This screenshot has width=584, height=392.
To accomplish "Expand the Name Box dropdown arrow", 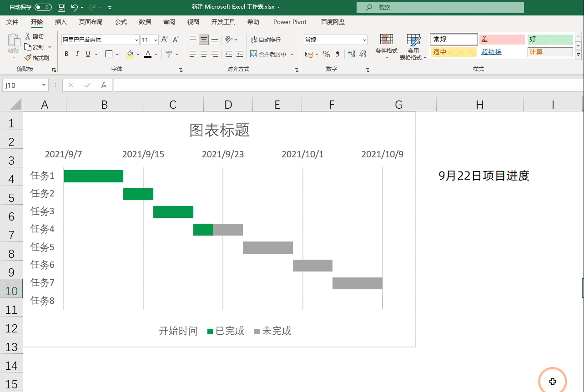I will [44, 85].
